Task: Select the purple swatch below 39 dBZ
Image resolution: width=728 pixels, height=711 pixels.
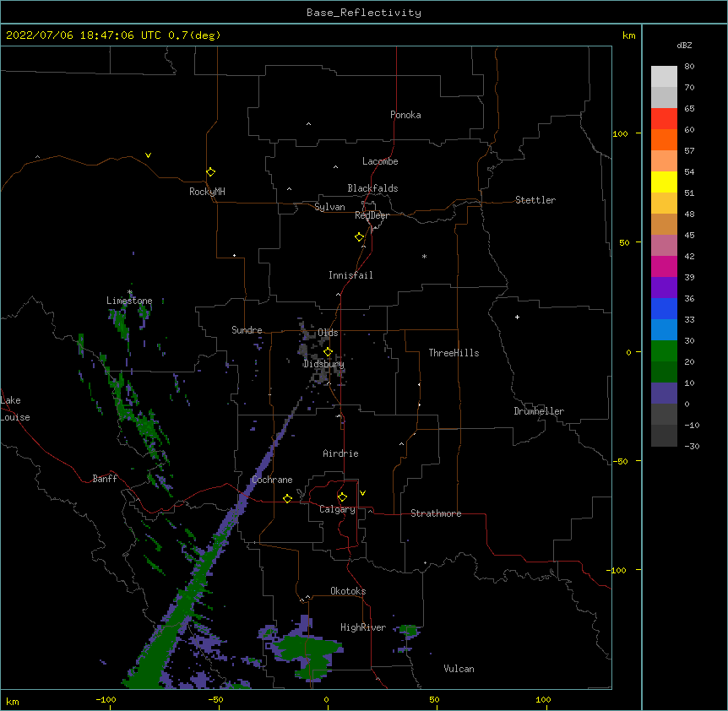Action: tap(664, 287)
